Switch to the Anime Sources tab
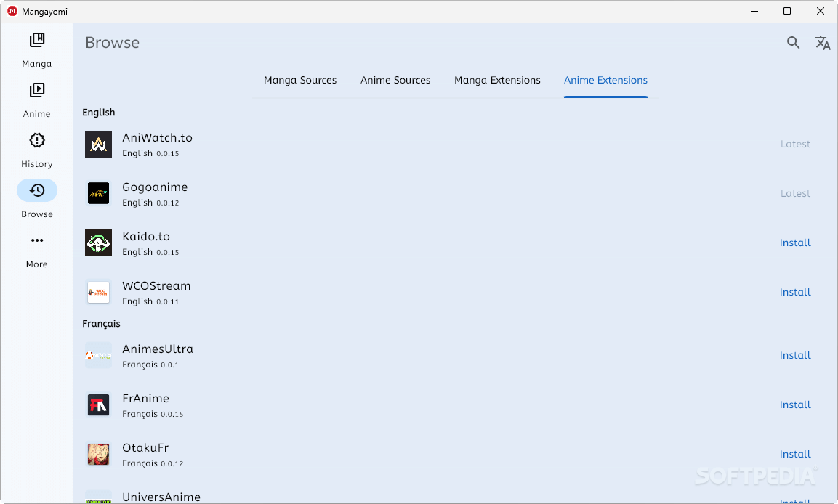Screen dimensions: 838x504 [x=395, y=80]
